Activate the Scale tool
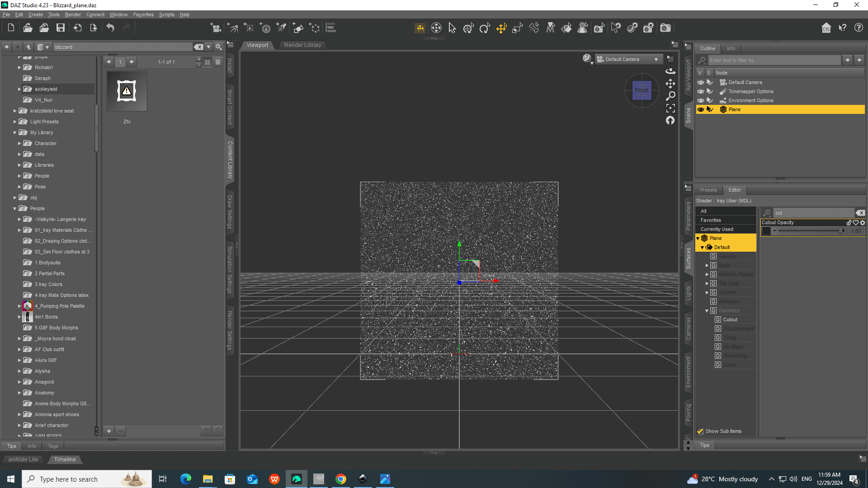868x488 pixels. pos(517,28)
